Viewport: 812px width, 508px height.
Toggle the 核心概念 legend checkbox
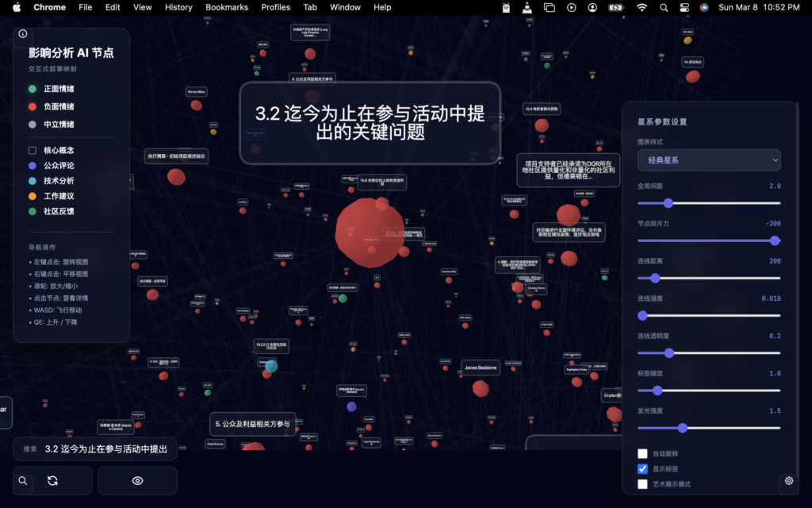click(33, 150)
